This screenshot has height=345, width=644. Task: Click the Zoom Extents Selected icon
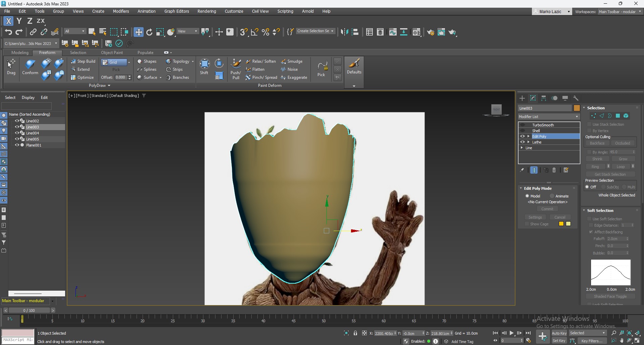click(629, 333)
